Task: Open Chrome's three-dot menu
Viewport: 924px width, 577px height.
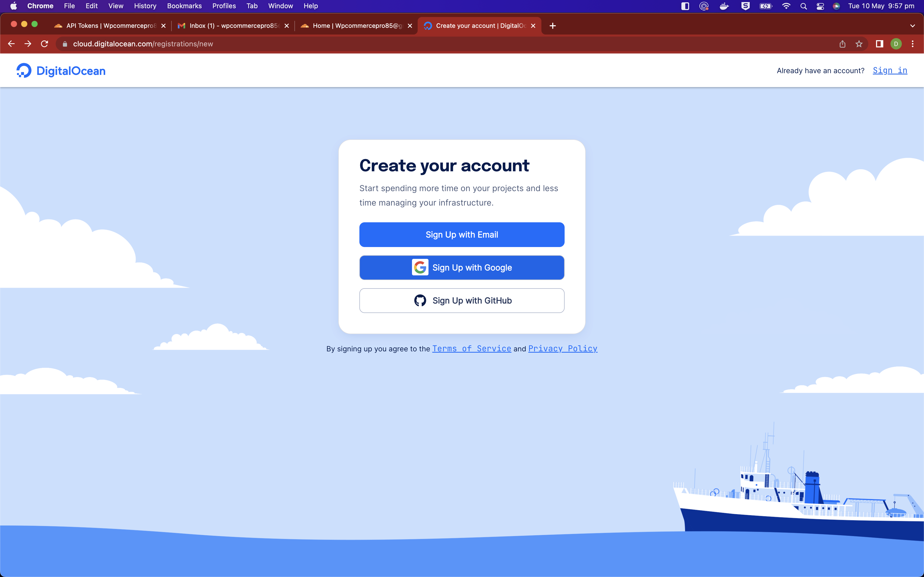Action: [x=913, y=44]
